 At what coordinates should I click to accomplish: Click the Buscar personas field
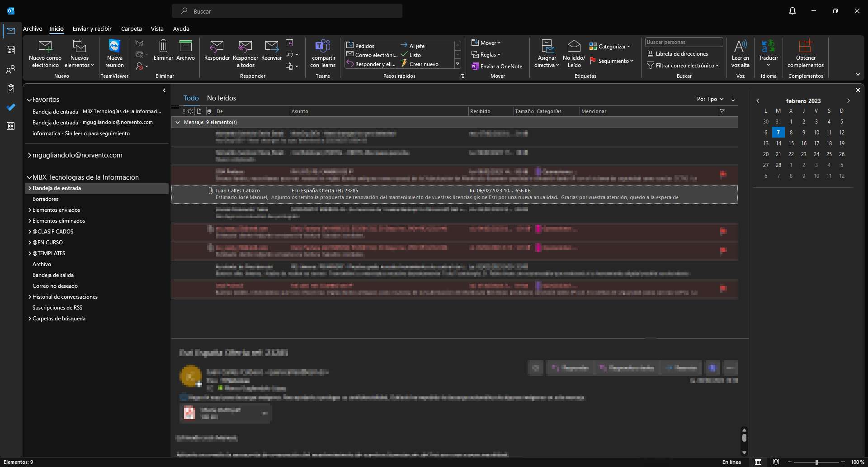[684, 42]
